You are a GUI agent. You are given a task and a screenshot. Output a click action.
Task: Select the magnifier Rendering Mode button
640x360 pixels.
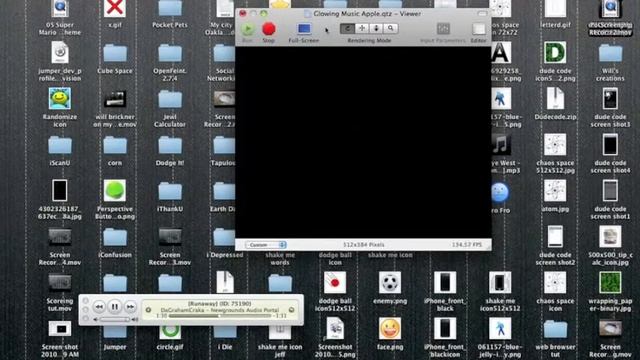pos(391,28)
